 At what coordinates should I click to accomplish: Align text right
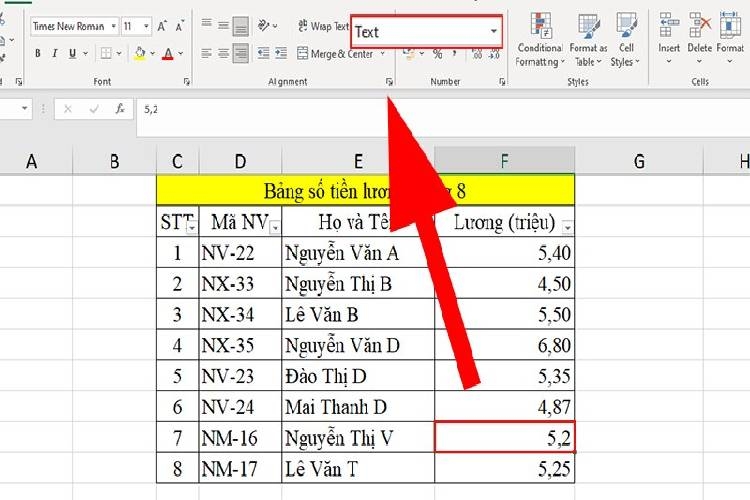tap(241, 54)
